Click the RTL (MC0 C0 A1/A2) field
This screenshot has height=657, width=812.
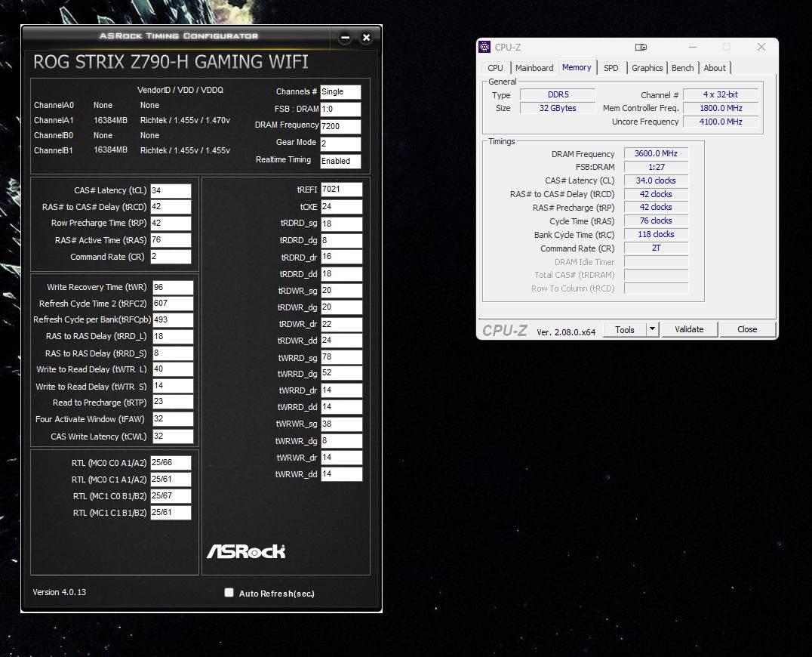[171, 463]
